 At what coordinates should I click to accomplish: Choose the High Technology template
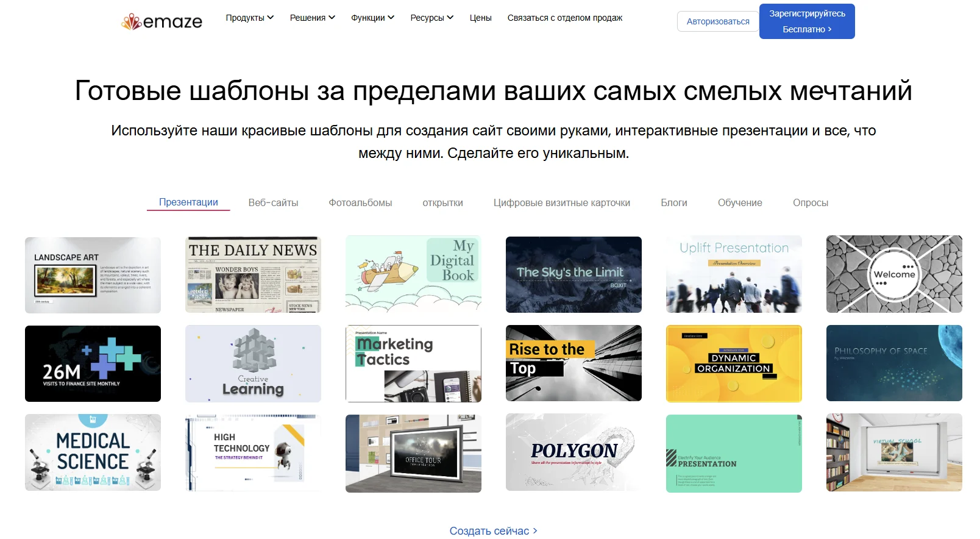(x=253, y=453)
